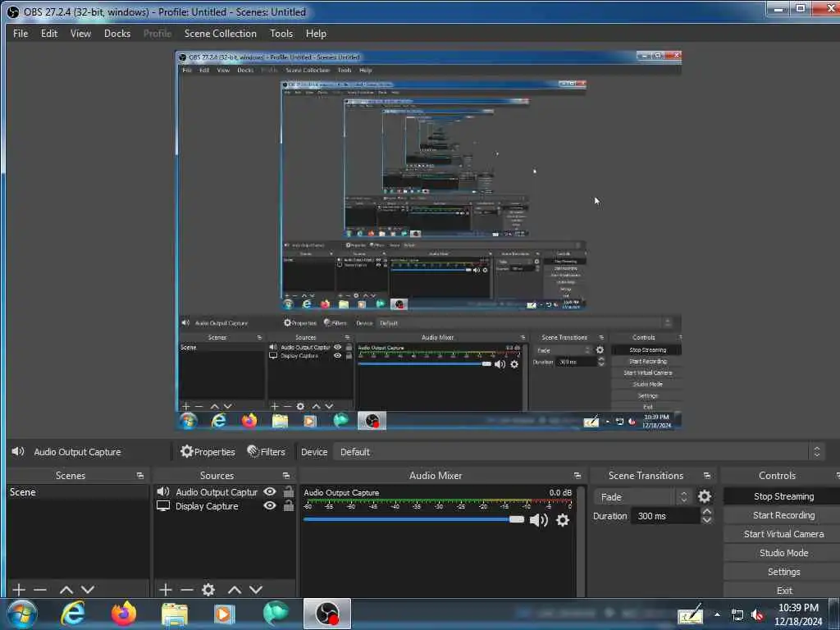The height and width of the screenshot is (630, 840).
Task: Open File Explorer from taskbar
Action: [x=175, y=614]
